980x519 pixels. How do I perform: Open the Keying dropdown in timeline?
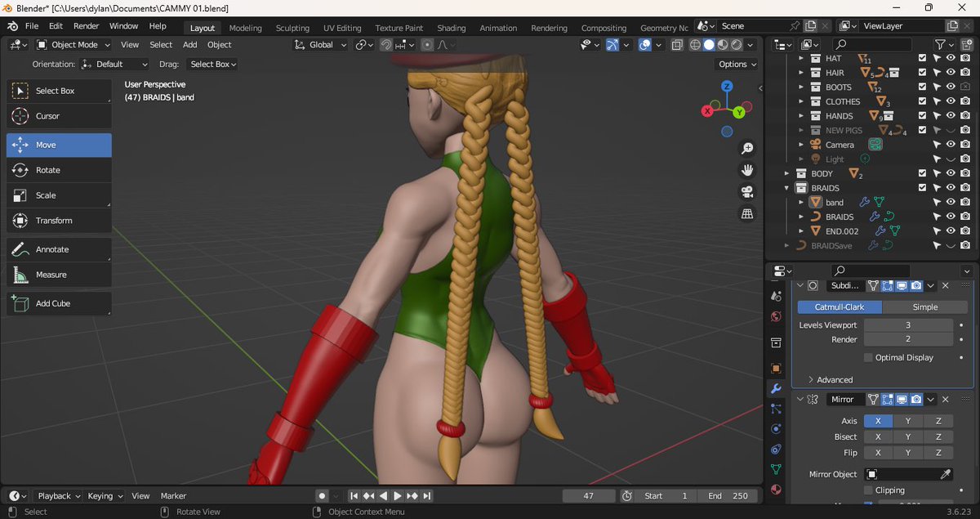coord(105,496)
